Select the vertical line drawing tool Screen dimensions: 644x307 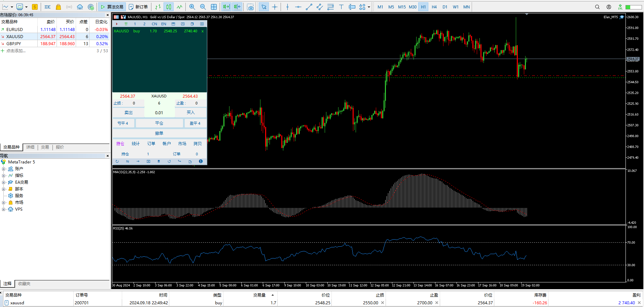point(287,7)
